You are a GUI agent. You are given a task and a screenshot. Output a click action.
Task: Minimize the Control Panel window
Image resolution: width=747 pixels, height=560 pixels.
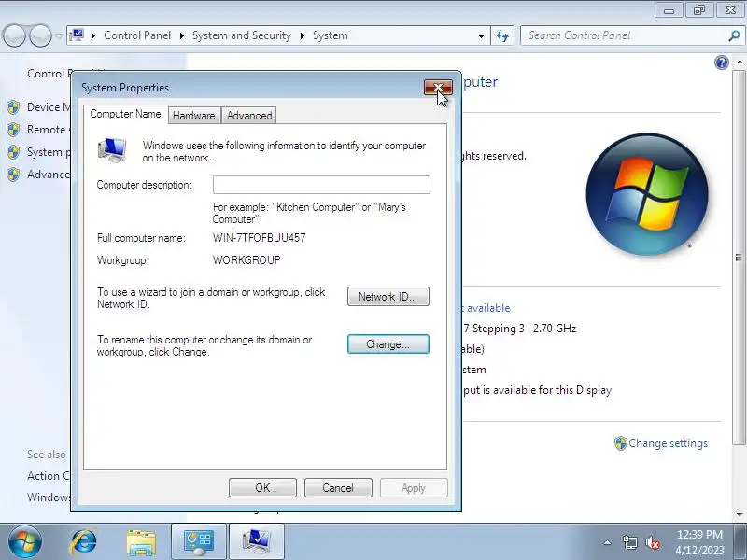(x=669, y=9)
